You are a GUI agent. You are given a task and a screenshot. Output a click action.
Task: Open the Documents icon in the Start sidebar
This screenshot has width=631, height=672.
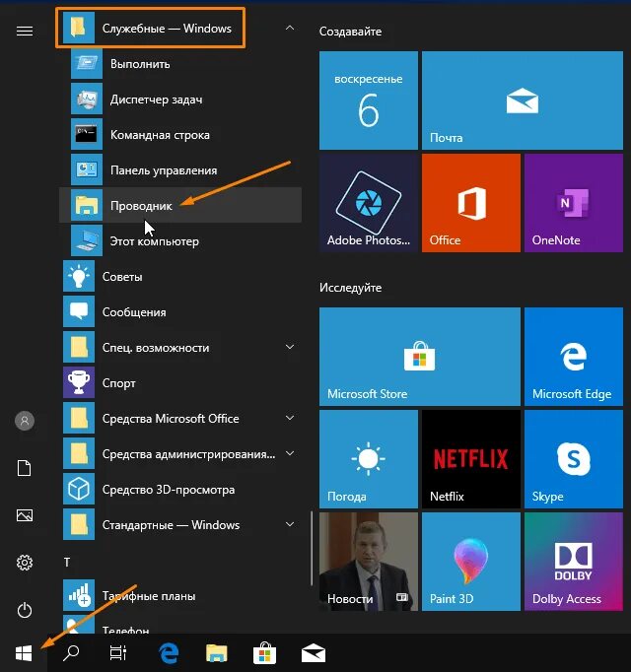pos(25,468)
